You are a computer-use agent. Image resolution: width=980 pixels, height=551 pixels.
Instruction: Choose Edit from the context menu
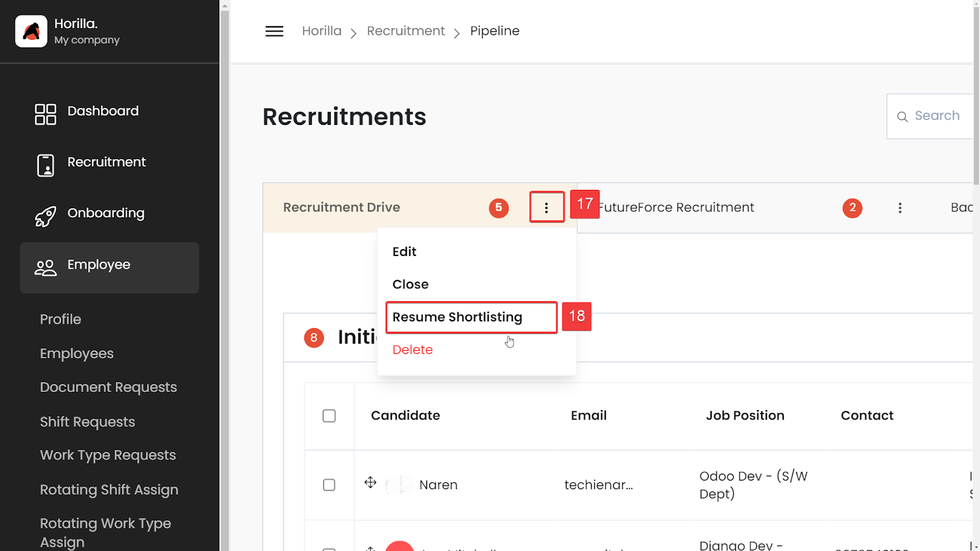click(404, 252)
